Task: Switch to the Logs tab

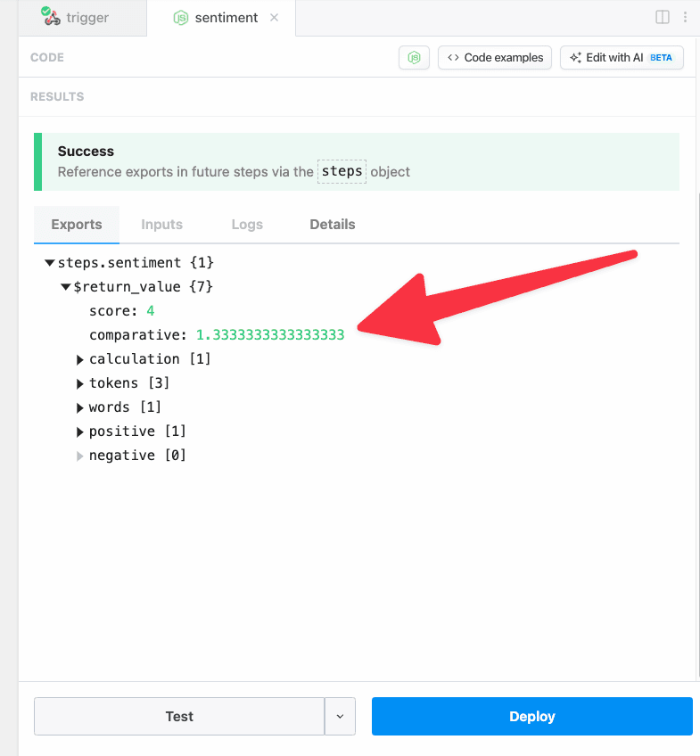Action: click(x=247, y=225)
